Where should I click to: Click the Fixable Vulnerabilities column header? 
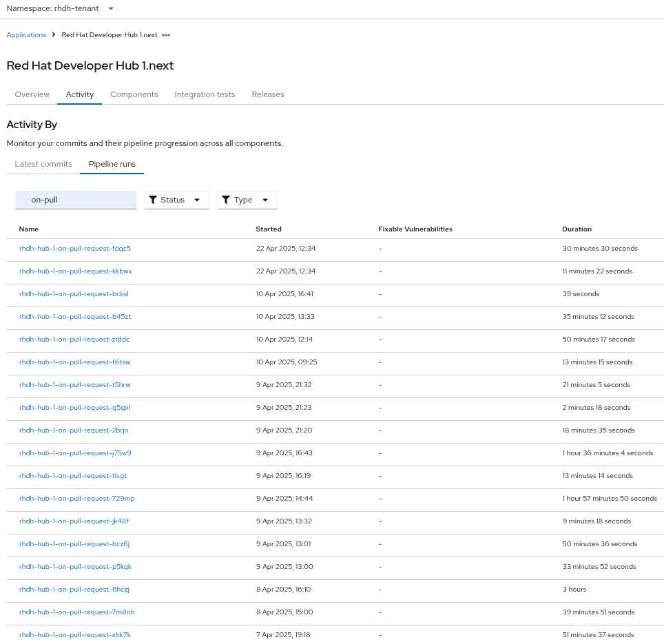pyautogui.click(x=415, y=229)
